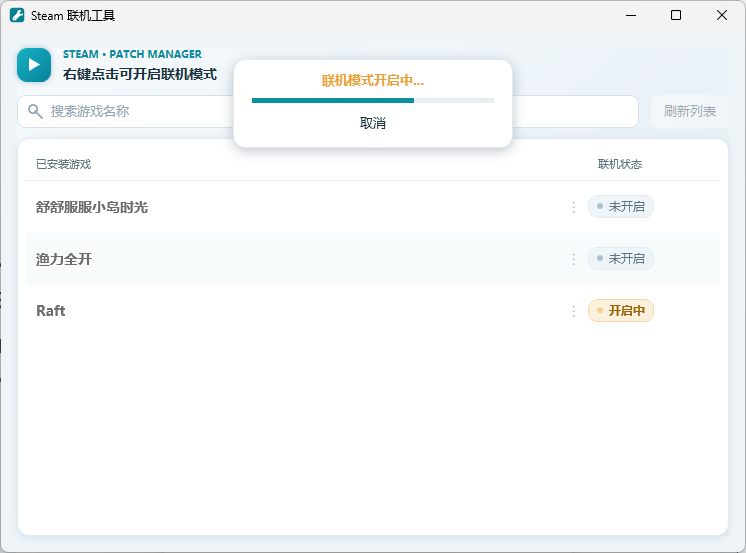The image size is (746, 553).
Task: Click the 已安装游戏 column header
Action: 63,164
